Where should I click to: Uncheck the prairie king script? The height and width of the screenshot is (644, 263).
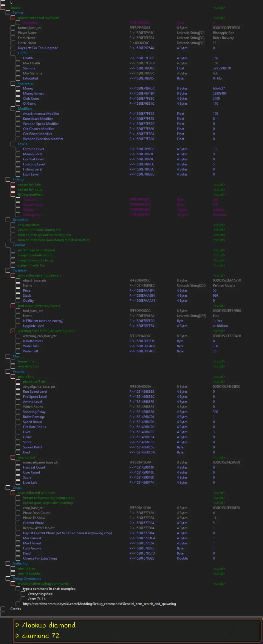(x=13, y=376)
